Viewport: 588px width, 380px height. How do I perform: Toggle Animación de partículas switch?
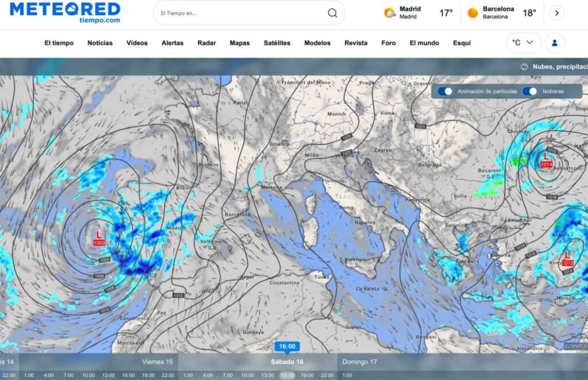[x=445, y=91]
